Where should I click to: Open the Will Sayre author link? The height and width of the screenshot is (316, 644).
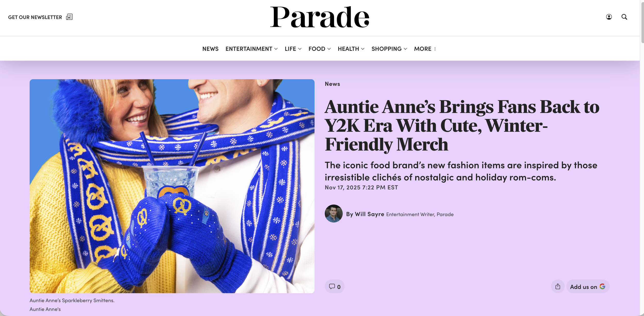tap(365, 214)
